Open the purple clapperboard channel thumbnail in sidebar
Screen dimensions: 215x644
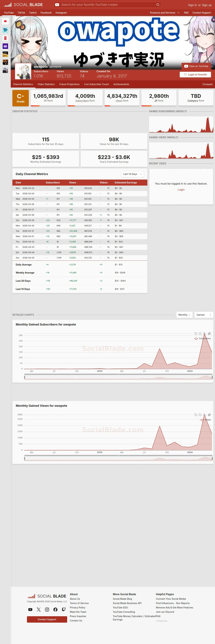point(5,46)
